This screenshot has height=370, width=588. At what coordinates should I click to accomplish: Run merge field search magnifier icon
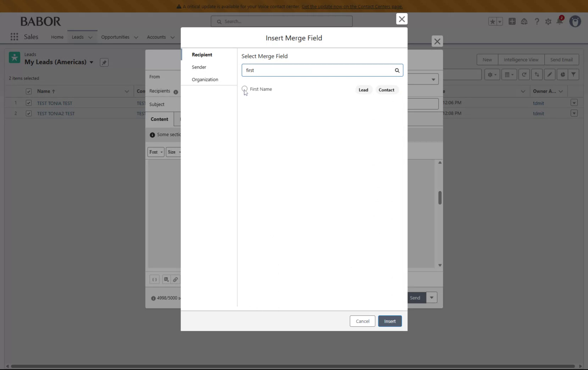[397, 70]
